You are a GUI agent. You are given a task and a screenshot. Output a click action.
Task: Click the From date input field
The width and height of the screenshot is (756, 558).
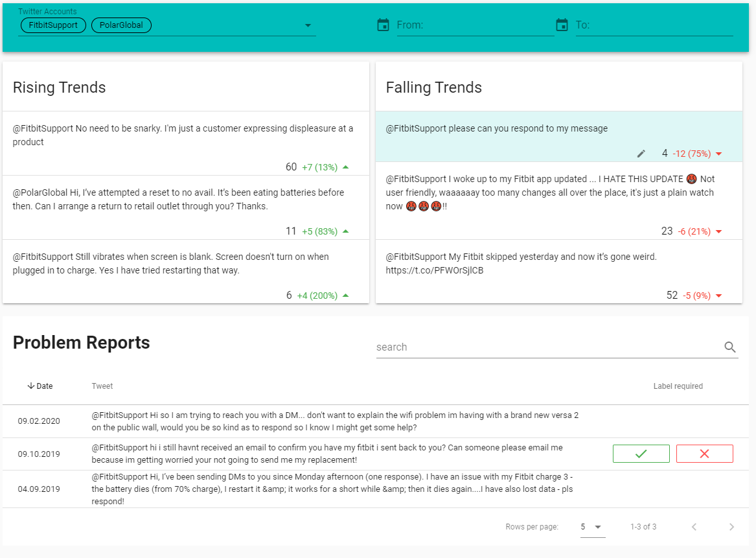(475, 25)
